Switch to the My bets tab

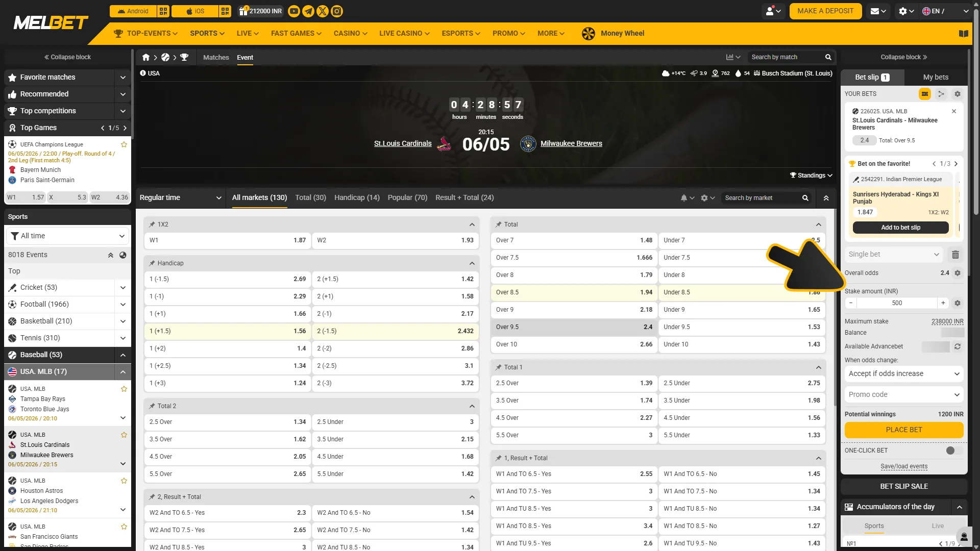(x=936, y=78)
